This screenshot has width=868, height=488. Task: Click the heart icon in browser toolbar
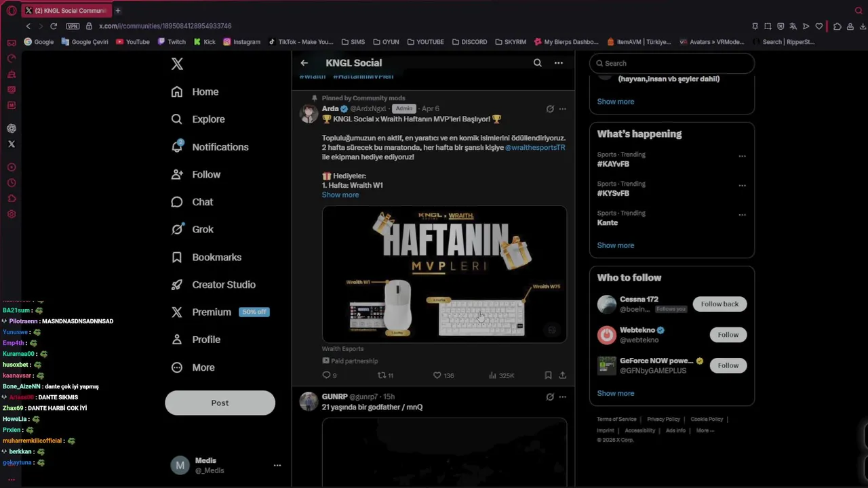819,26
